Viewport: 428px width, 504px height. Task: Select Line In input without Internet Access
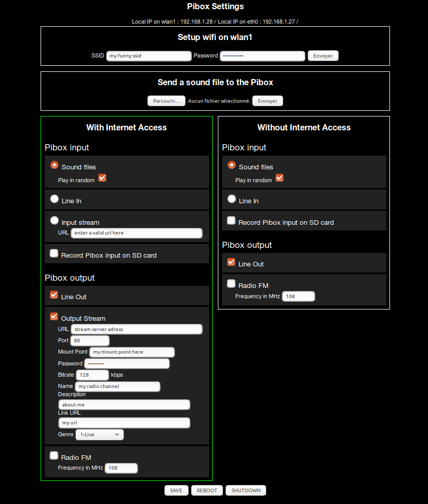click(232, 199)
